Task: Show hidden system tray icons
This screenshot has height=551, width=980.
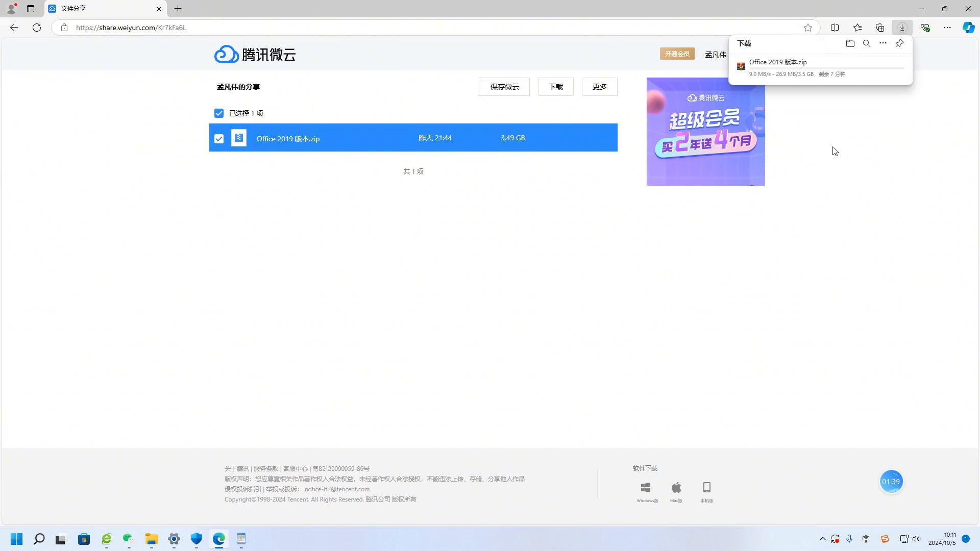Action: 822,539
